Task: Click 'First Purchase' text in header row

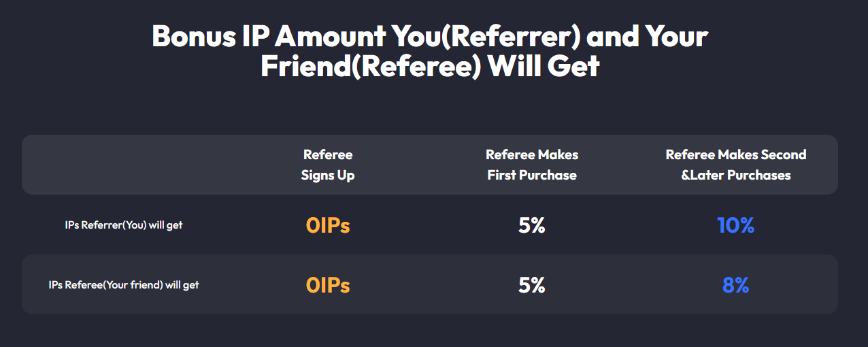Action: 532,176
